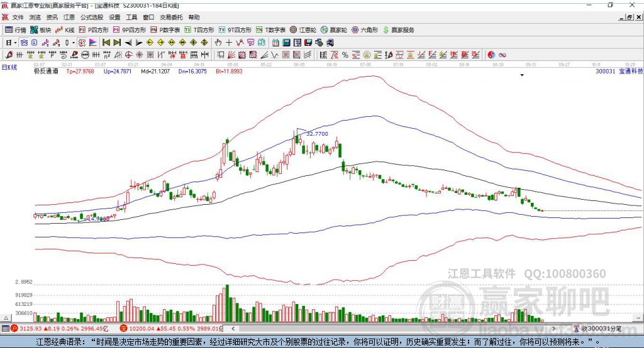Click the 行情 quotes button
This screenshot has height=348, width=644.
click(15, 30)
